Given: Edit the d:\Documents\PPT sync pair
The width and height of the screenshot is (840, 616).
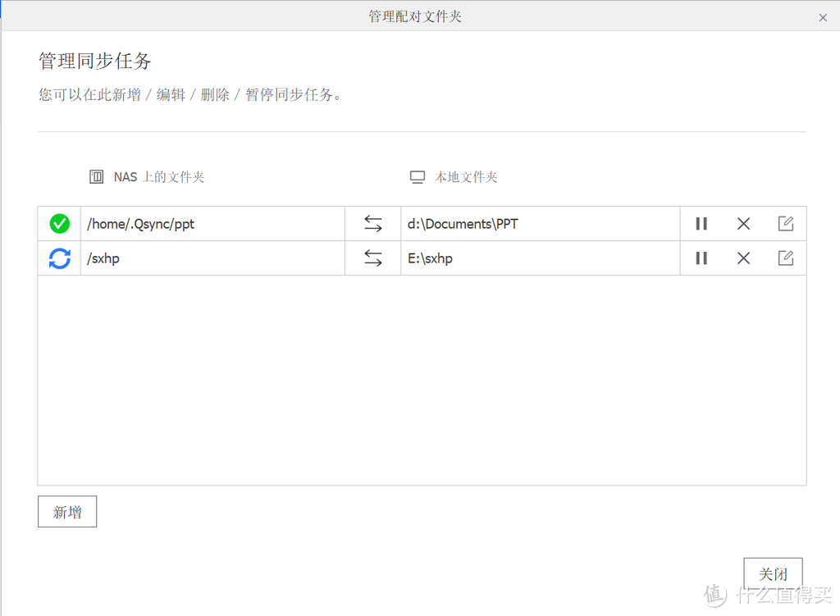Looking at the screenshot, I should 785,223.
